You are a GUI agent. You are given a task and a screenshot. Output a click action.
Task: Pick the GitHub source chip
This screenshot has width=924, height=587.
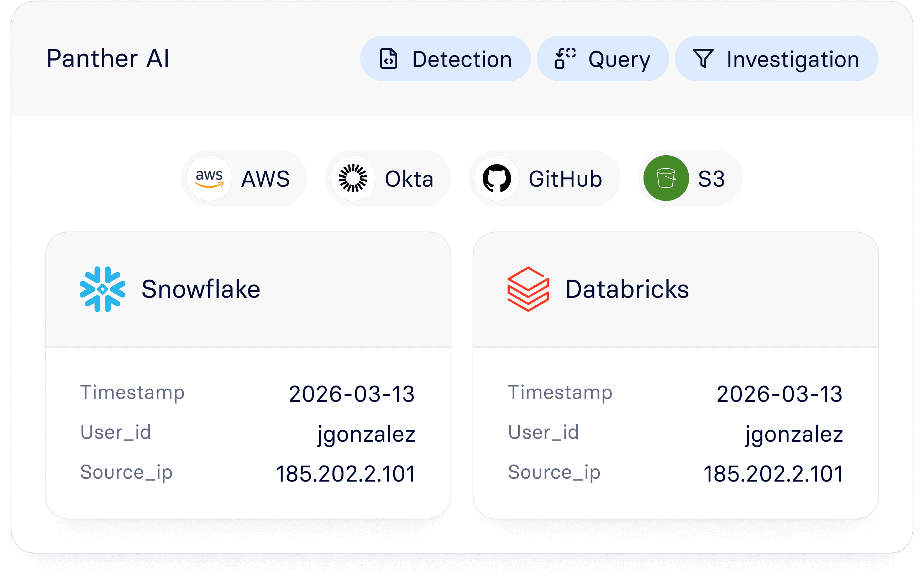[565, 178]
